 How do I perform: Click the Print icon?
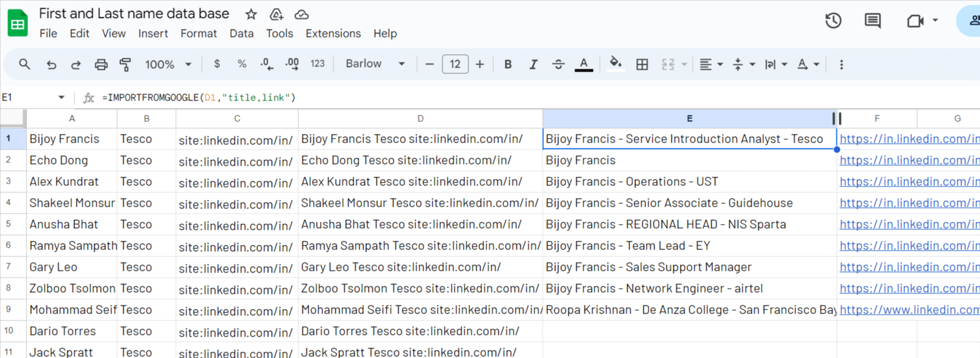(101, 65)
